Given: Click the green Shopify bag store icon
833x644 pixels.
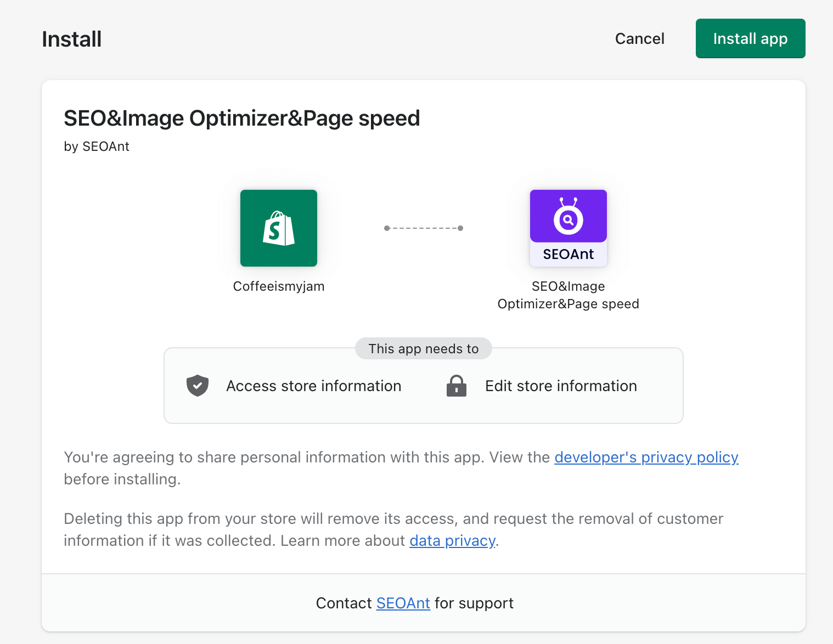Looking at the screenshot, I should pyautogui.click(x=279, y=228).
